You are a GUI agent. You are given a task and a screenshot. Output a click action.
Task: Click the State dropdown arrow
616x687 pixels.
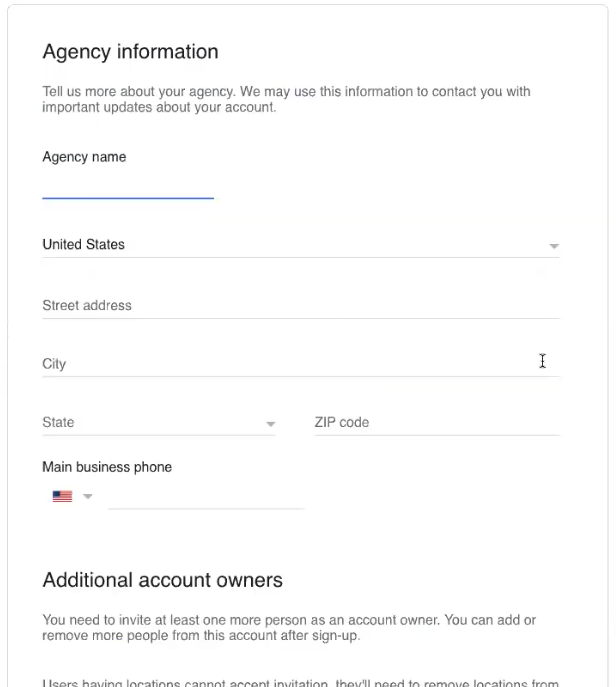pyautogui.click(x=270, y=424)
